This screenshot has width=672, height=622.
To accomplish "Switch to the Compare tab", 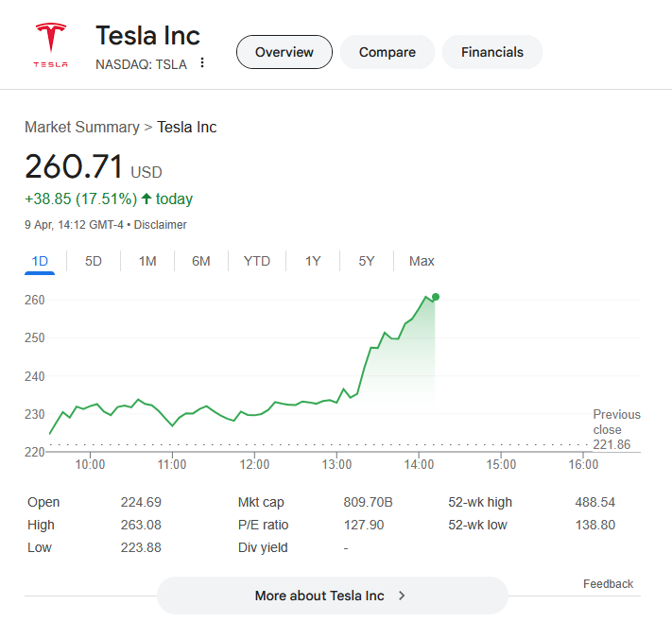I will point(387,52).
